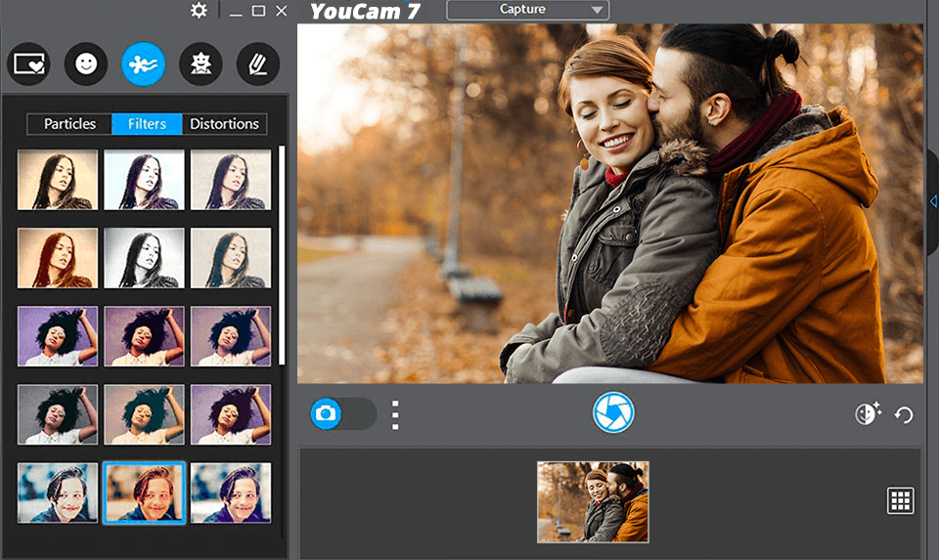Click the filters panel vertical scrollbar
The width and height of the screenshot is (939, 560).
[x=282, y=255]
